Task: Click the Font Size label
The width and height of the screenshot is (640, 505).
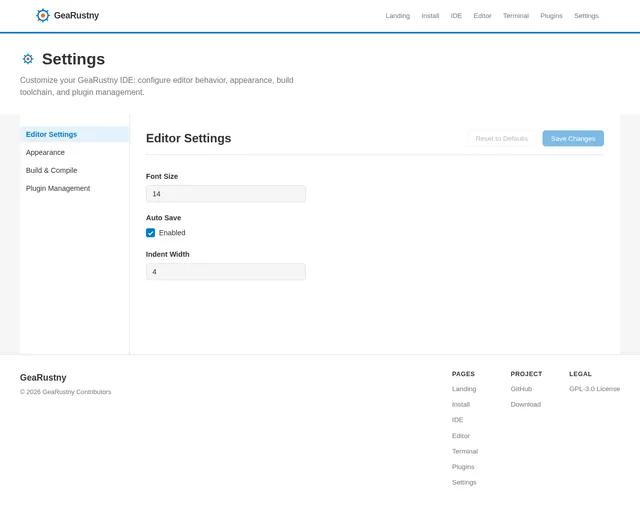Action: [162, 176]
